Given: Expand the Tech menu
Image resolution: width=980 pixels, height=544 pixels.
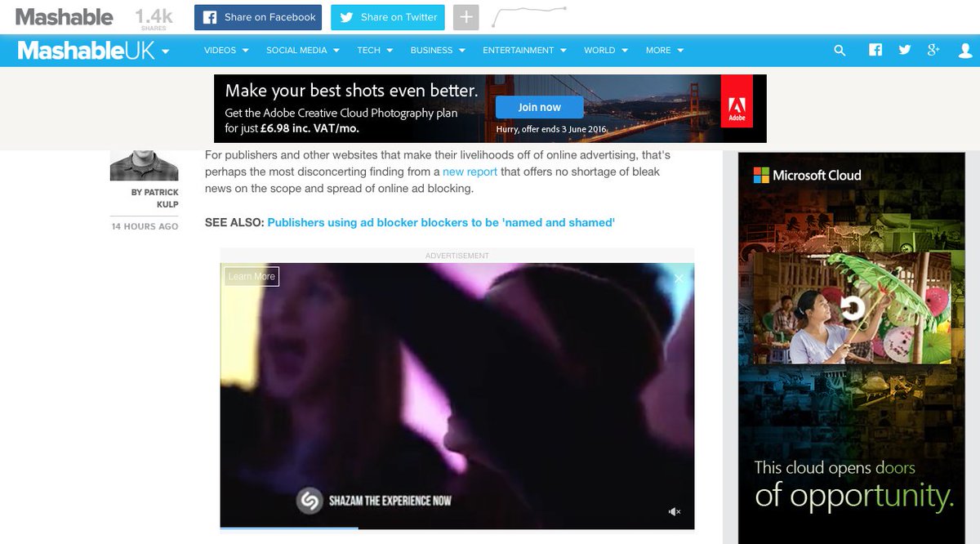Looking at the screenshot, I should click(x=375, y=51).
